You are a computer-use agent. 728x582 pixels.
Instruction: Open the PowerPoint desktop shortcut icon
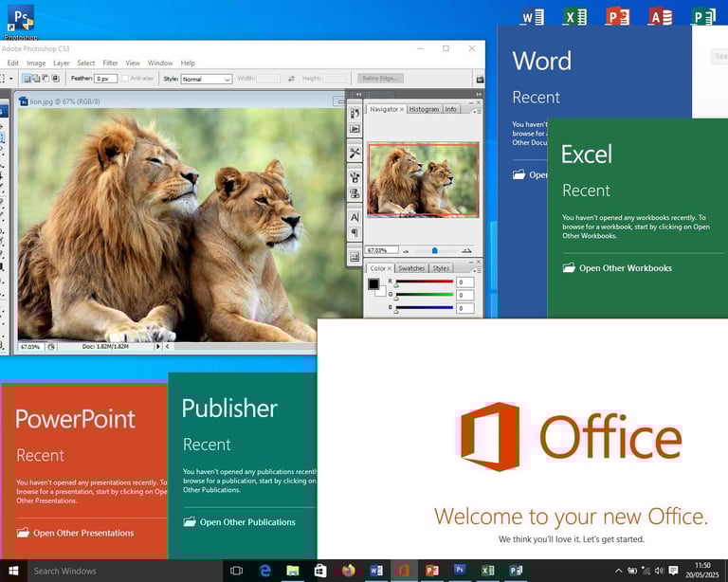617,17
